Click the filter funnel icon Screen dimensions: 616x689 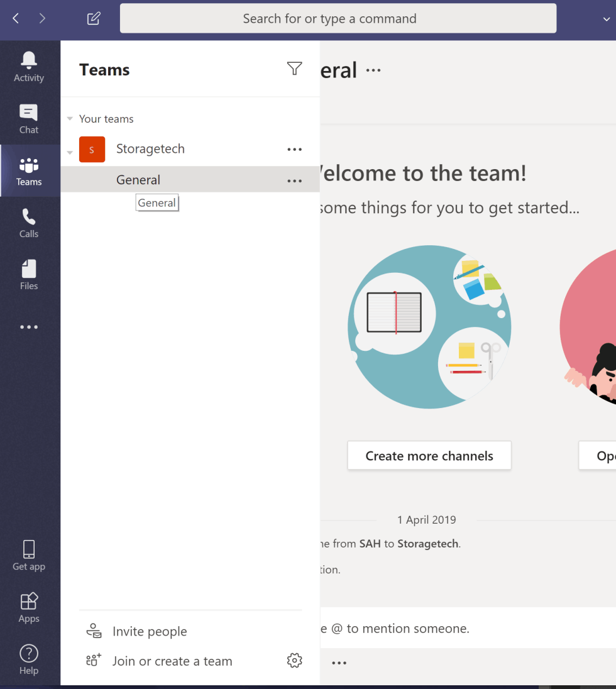pyautogui.click(x=294, y=69)
